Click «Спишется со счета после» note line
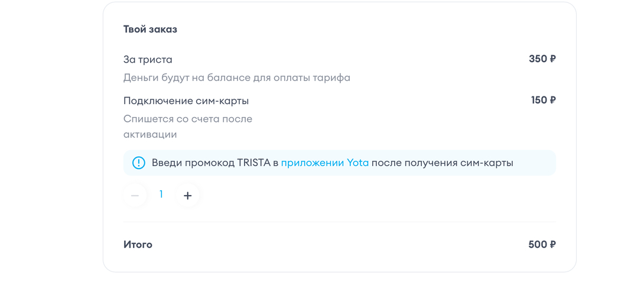Viewport: 644px width, 285px height. click(x=187, y=119)
